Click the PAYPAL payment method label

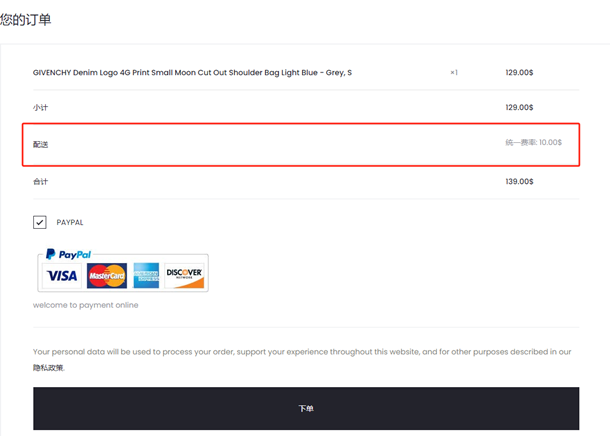[x=70, y=222]
